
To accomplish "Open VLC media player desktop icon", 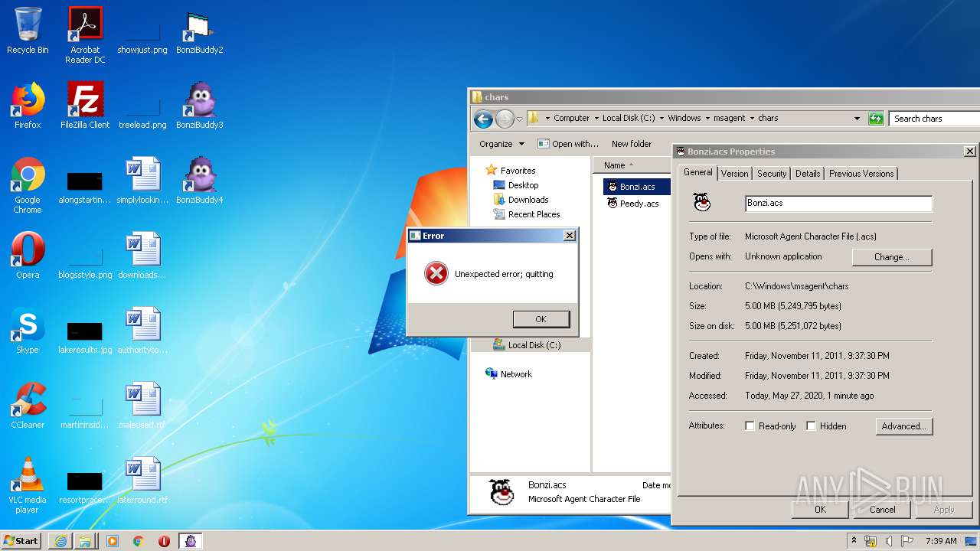I will tap(28, 485).
